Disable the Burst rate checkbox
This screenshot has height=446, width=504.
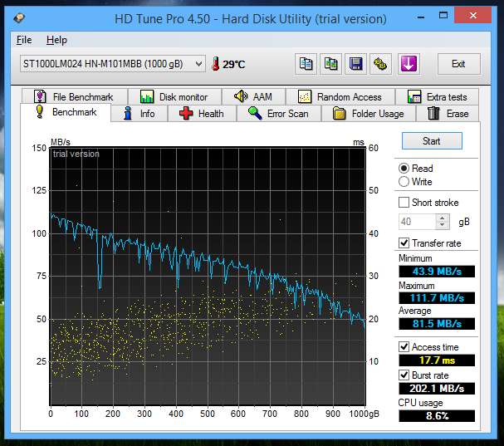point(404,375)
